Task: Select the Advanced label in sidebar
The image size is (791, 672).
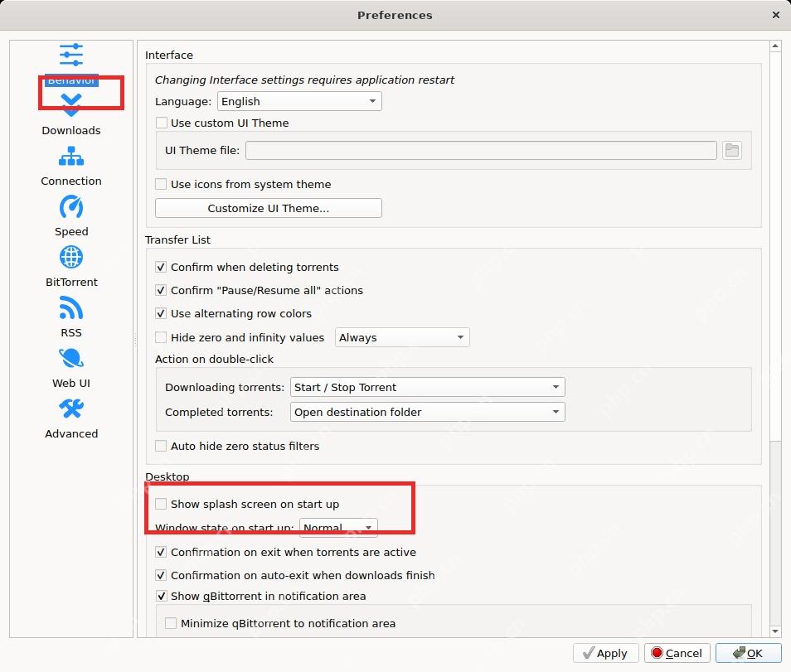Action: [x=71, y=433]
